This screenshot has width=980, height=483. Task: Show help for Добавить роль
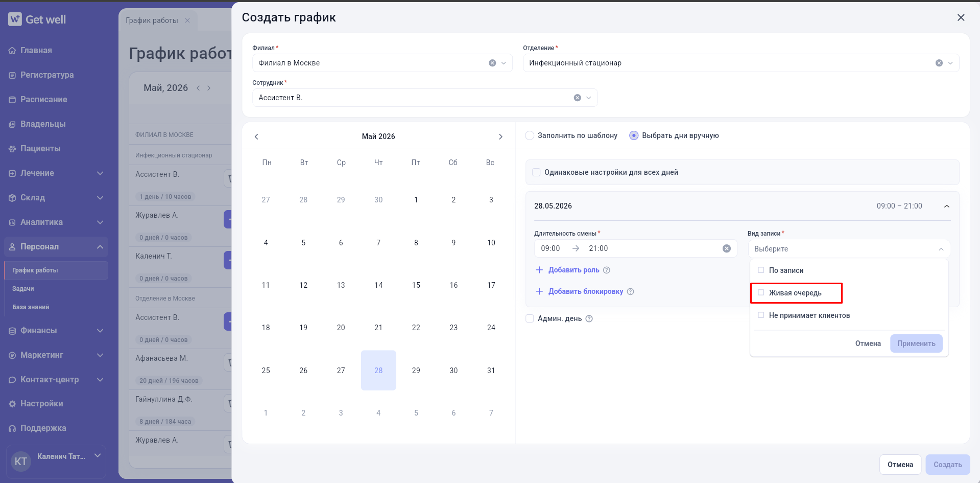pos(607,270)
